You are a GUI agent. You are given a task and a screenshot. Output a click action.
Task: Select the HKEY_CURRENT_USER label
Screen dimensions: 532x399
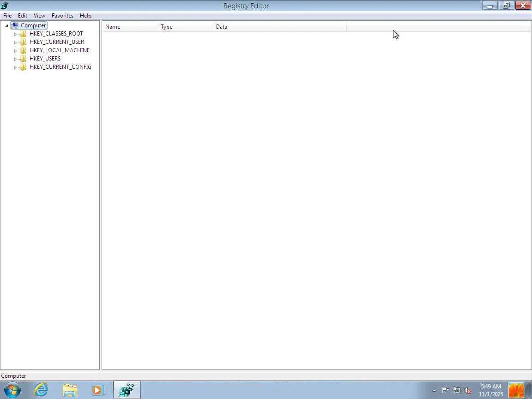[57, 42]
